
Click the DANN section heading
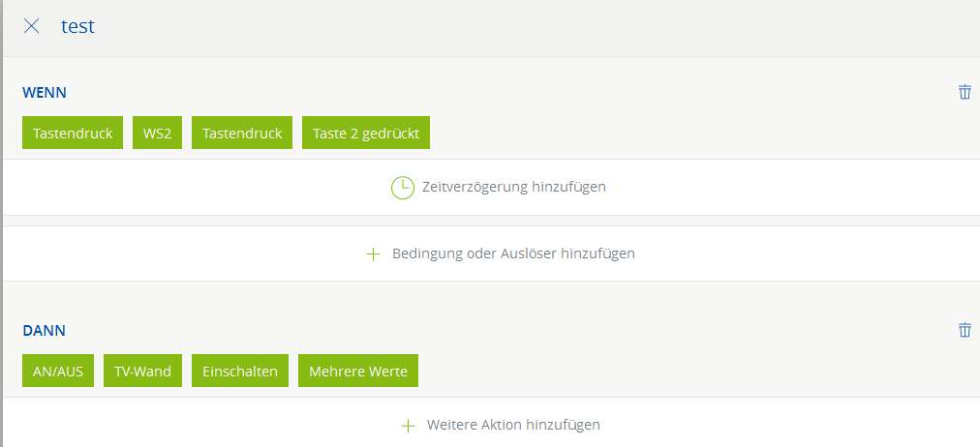tap(44, 331)
